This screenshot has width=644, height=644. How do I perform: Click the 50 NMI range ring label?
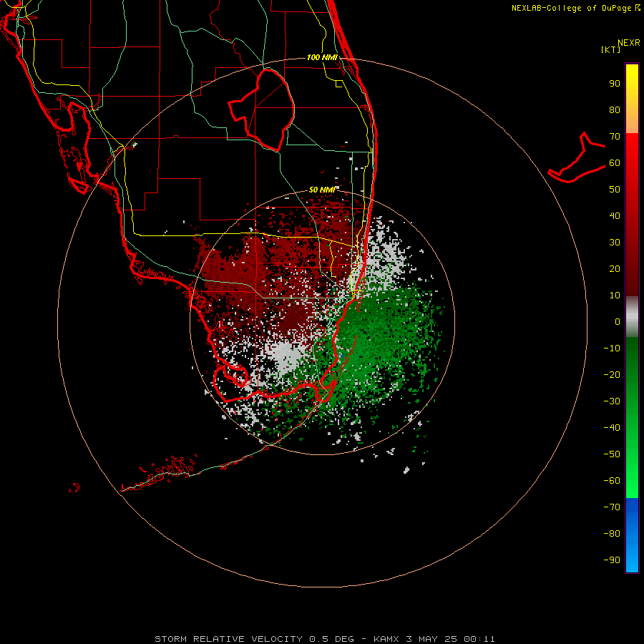[322, 190]
